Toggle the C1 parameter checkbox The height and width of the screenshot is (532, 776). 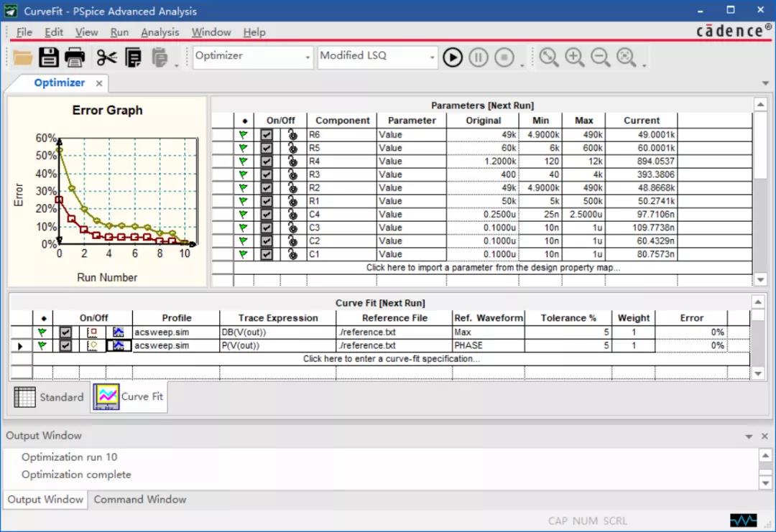pyautogui.click(x=267, y=254)
